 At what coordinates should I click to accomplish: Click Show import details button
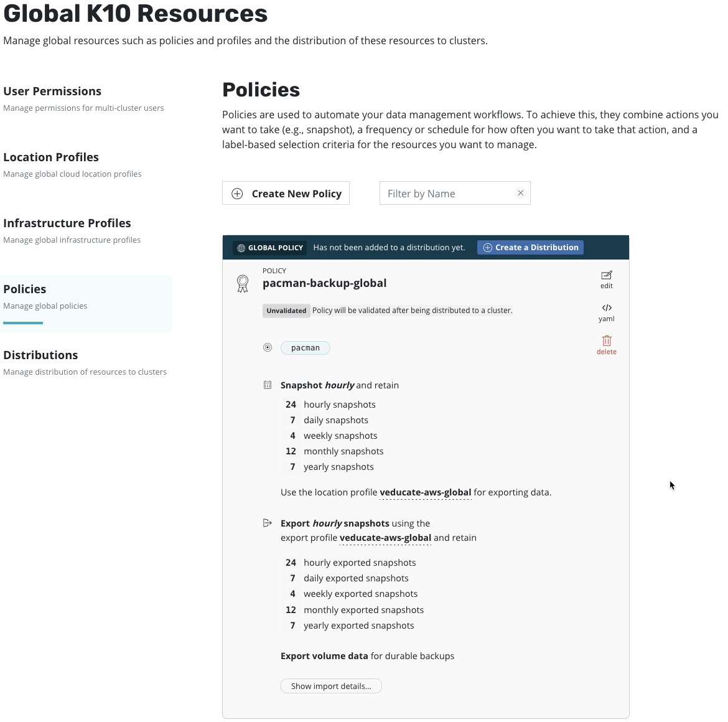pos(331,686)
